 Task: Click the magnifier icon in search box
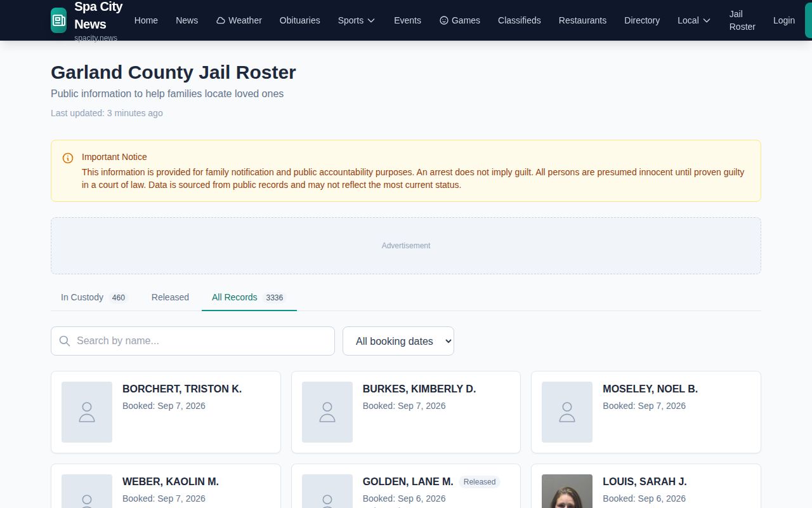pyautogui.click(x=65, y=341)
